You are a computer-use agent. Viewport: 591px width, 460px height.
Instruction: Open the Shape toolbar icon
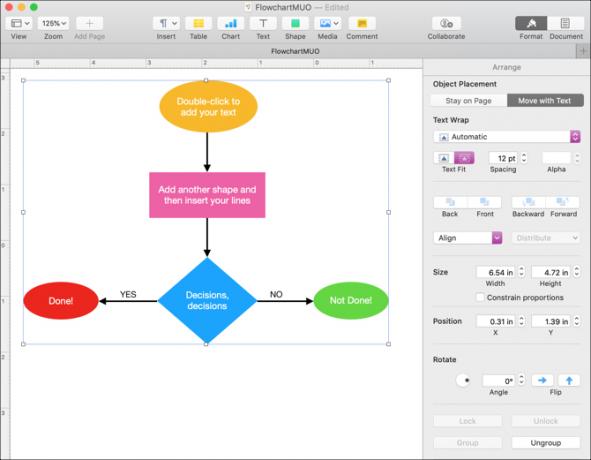pos(295,23)
